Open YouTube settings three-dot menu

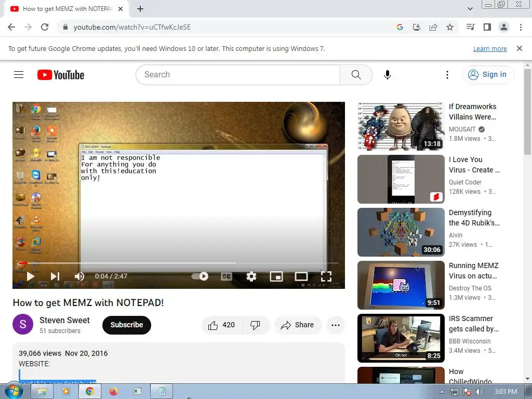point(447,75)
